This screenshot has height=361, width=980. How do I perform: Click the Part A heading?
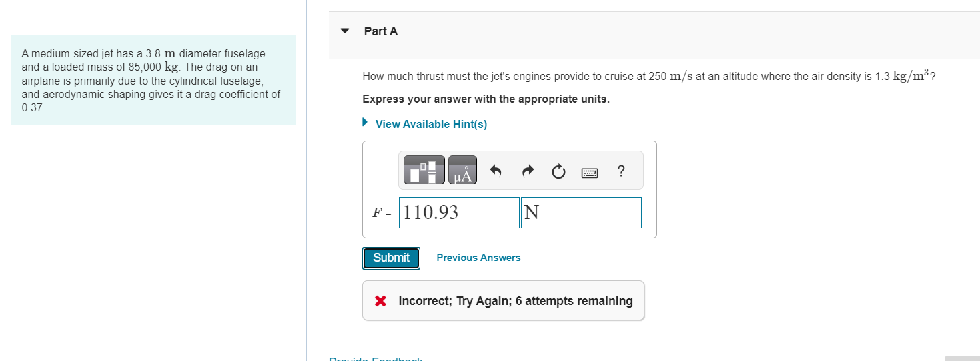tap(381, 31)
